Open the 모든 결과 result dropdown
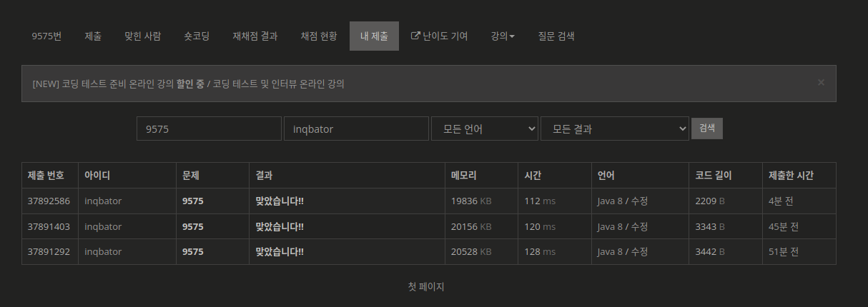Screen dimensions: 868x307 click(615, 129)
